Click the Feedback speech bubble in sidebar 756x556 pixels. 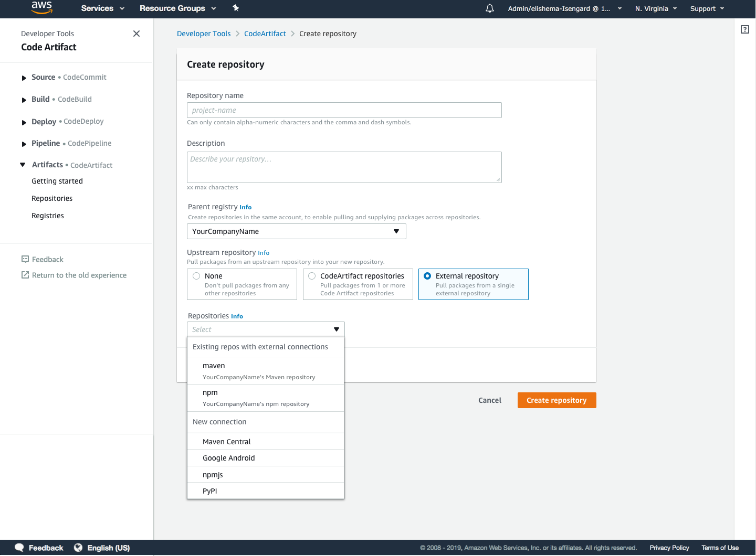pos(25,259)
